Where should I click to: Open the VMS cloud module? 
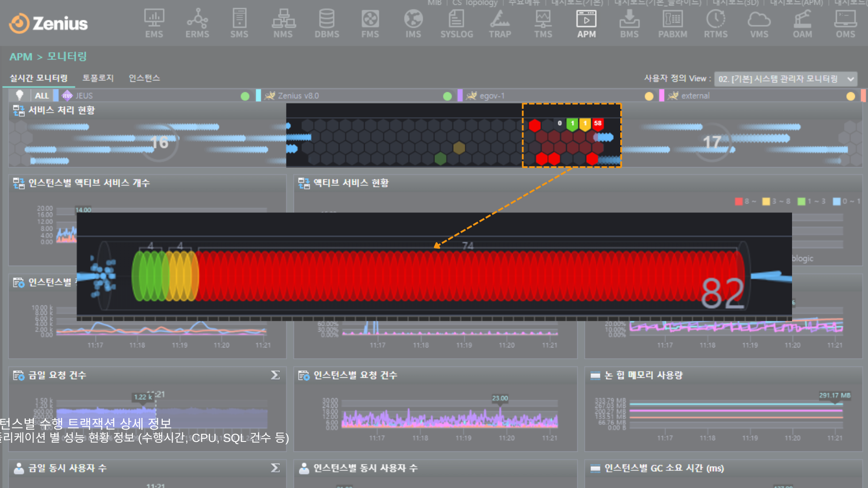point(759,23)
